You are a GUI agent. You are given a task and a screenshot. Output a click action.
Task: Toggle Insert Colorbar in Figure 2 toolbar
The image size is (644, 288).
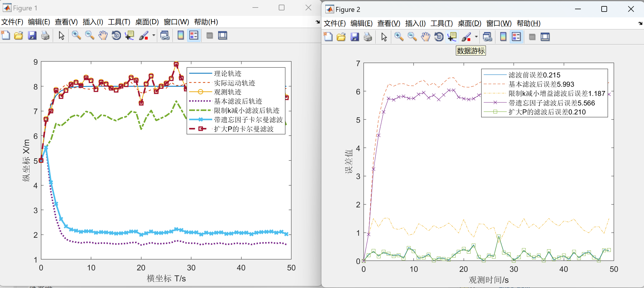[x=503, y=37]
